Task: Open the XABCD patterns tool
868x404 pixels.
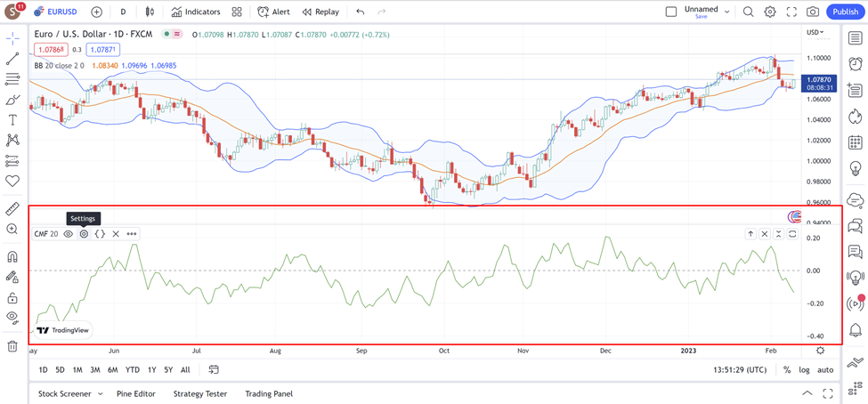Action: [12, 140]
